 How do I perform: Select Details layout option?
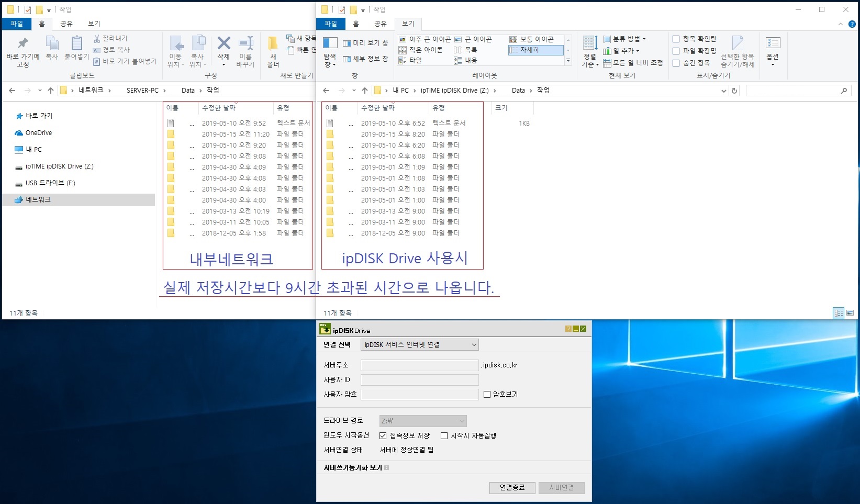click(535, 50)
